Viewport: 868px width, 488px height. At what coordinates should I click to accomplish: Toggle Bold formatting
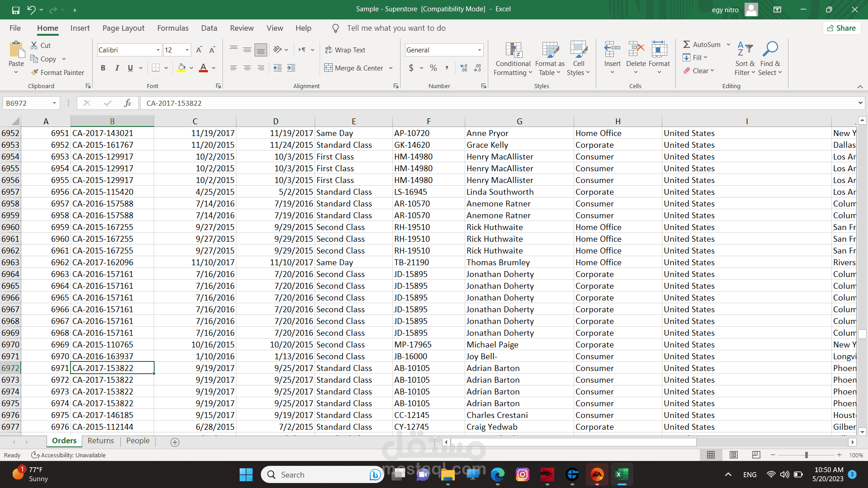click(x=103, y=68)
